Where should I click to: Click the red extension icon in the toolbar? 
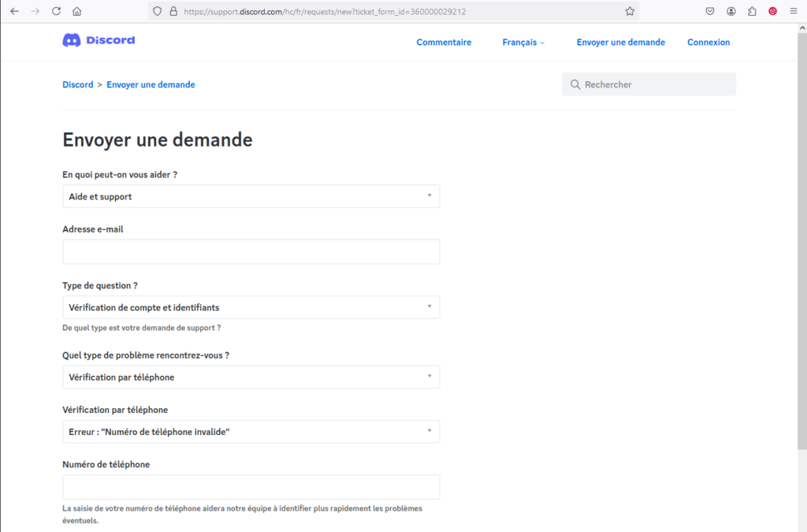coord(772,11)
